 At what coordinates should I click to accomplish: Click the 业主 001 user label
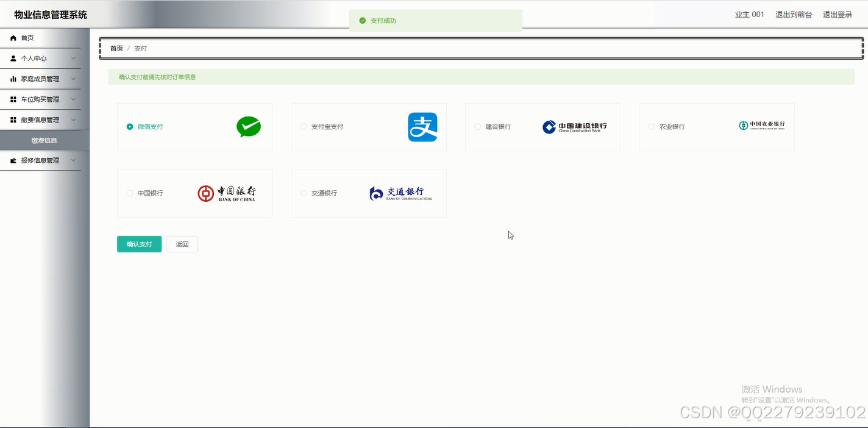749,15
